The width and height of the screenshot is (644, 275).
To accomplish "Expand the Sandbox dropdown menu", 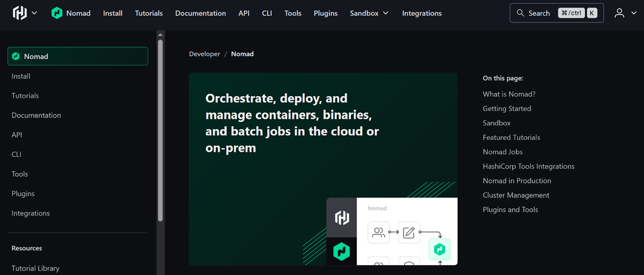I will (x=369, y=13).
